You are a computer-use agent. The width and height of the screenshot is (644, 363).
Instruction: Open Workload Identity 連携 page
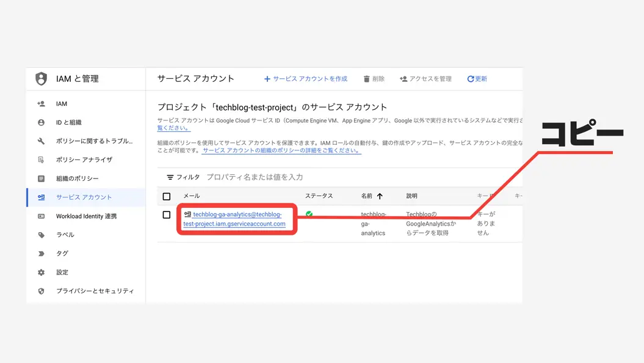[86, 216]
